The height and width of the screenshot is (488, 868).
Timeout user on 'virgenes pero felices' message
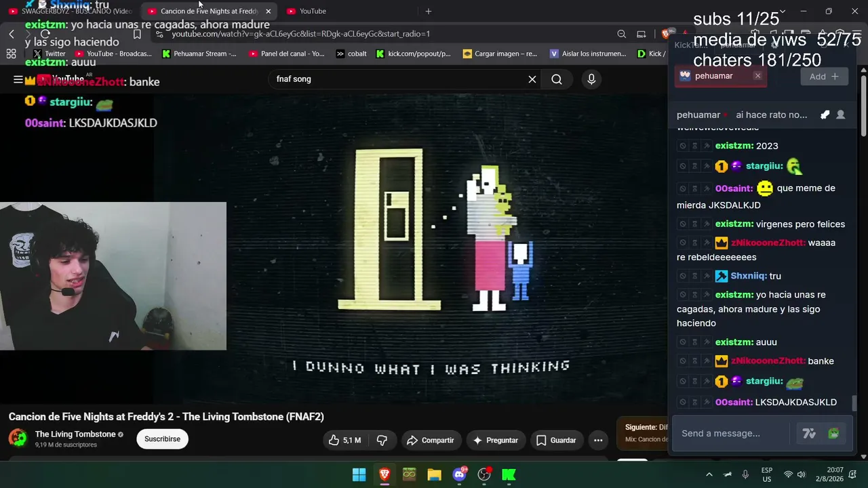pos(694,224)
